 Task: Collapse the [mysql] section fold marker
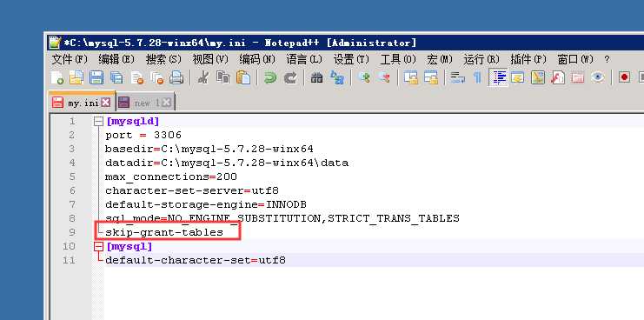coord(97,246)
